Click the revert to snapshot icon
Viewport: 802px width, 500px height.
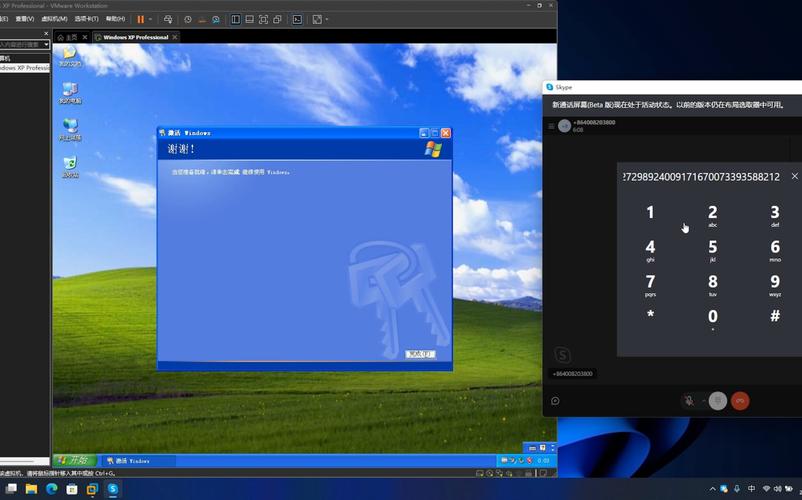tap(202, 19)
